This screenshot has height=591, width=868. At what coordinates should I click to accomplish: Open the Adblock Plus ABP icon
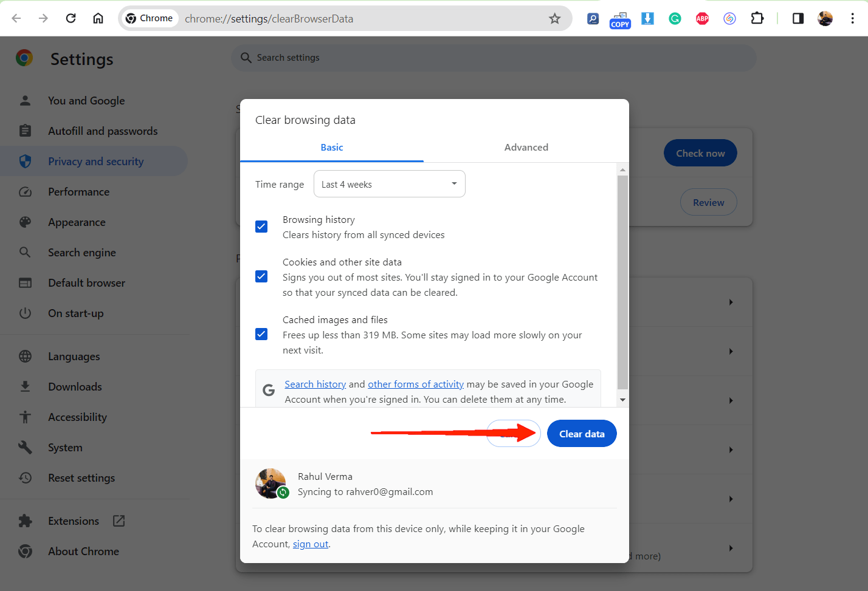pyautogui.click(x=702, y=18)
